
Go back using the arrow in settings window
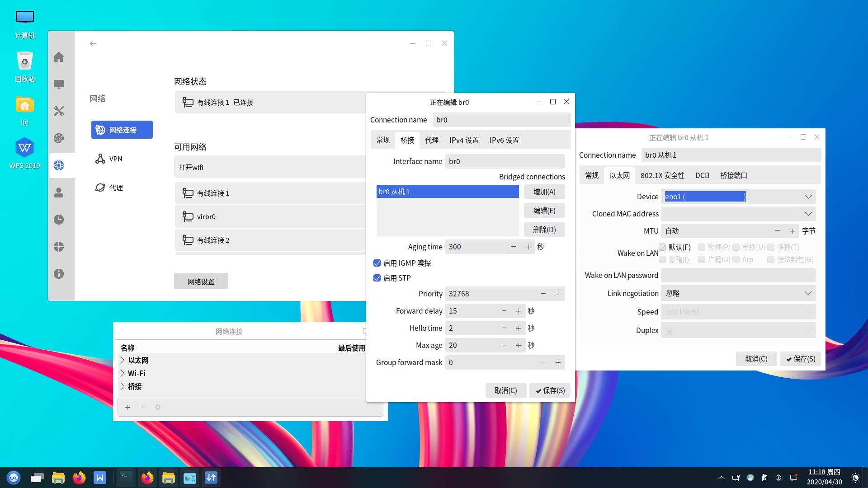pyautogui.click(x=93, y=43)
